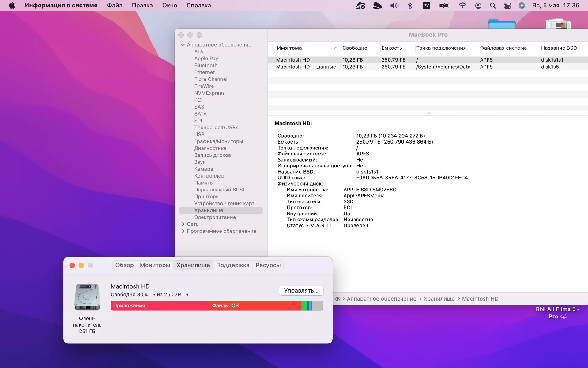Viewport: 588px width, 368px height.
Task: Open the Файл menu
Action: (x=115, y=6)
